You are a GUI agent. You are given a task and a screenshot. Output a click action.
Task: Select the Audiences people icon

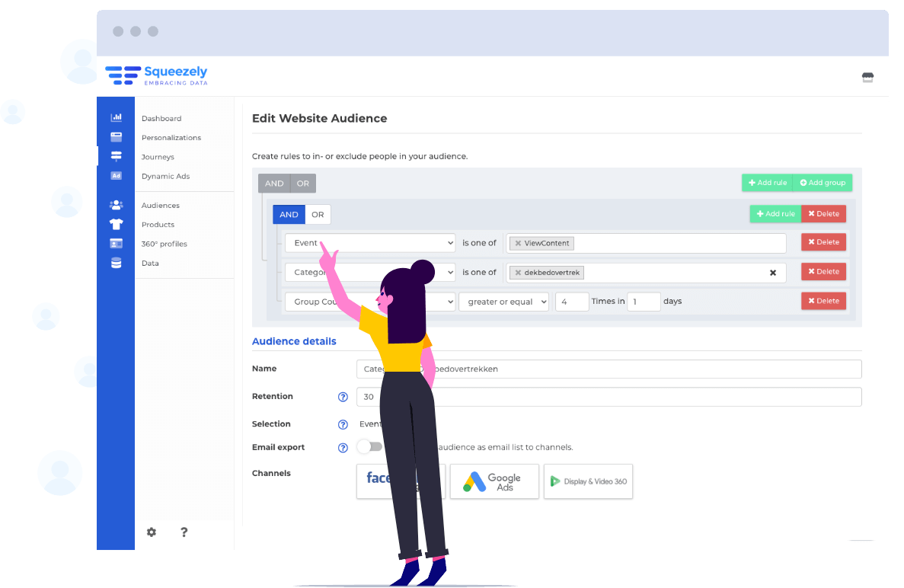pos(116,204)
